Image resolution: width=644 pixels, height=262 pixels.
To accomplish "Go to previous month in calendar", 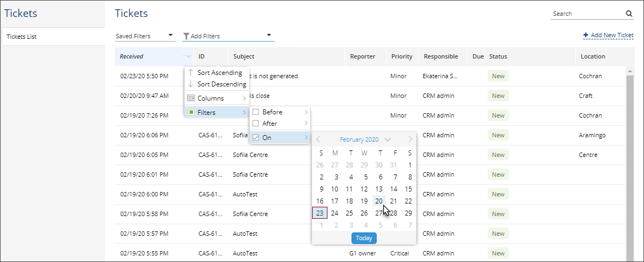I will click(318, 139).
